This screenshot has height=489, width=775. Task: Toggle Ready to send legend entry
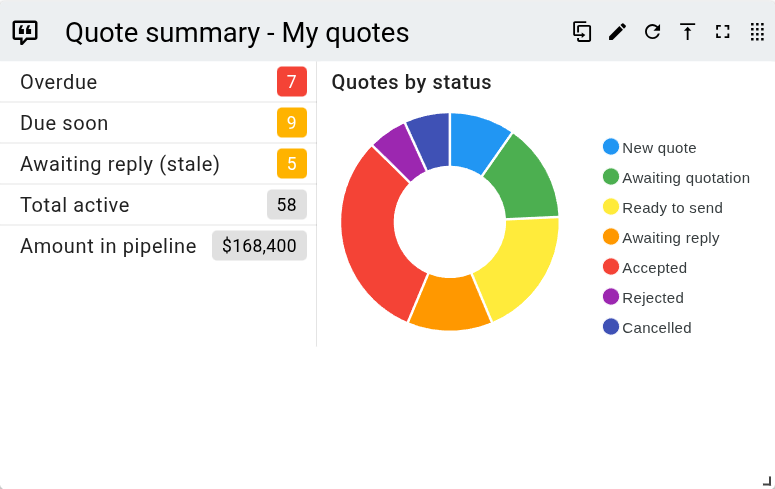tap(663, 208)
